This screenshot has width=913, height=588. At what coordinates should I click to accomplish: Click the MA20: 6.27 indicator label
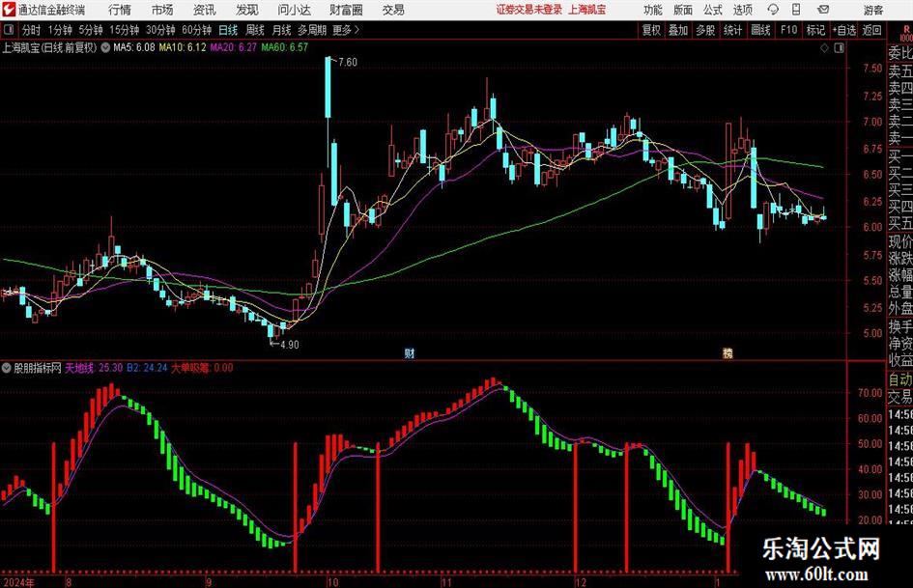coord(233,47)
